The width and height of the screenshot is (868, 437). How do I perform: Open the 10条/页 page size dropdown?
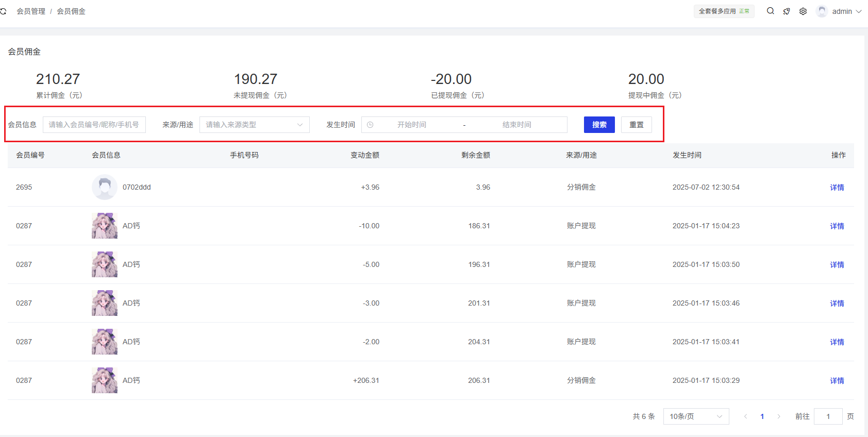696,416
